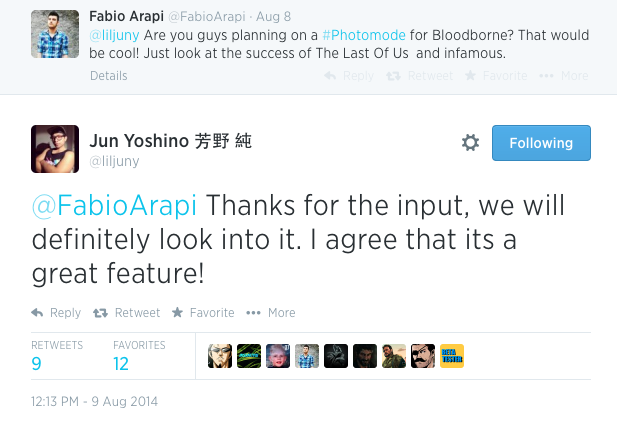The width and height of the screenshot is (617, 433).
Task: Retweet Jun Yoshino's reply
Action: [x=126, y=313]
